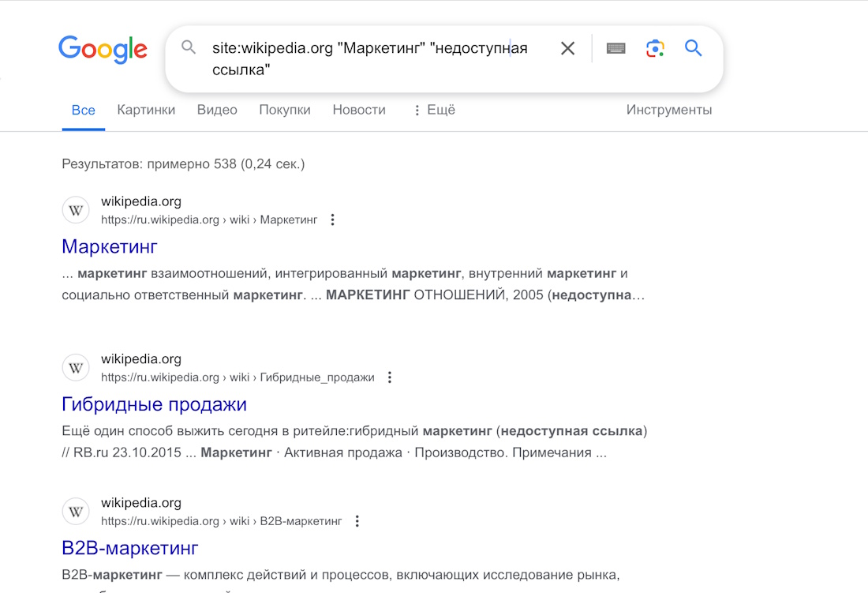Click inside the search query field
The image size is (868, 593).
(x=355, y=47)
